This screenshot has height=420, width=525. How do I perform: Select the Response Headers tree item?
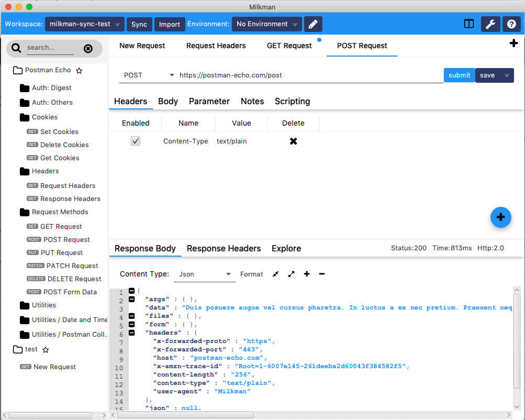click(x=63, y=199)
